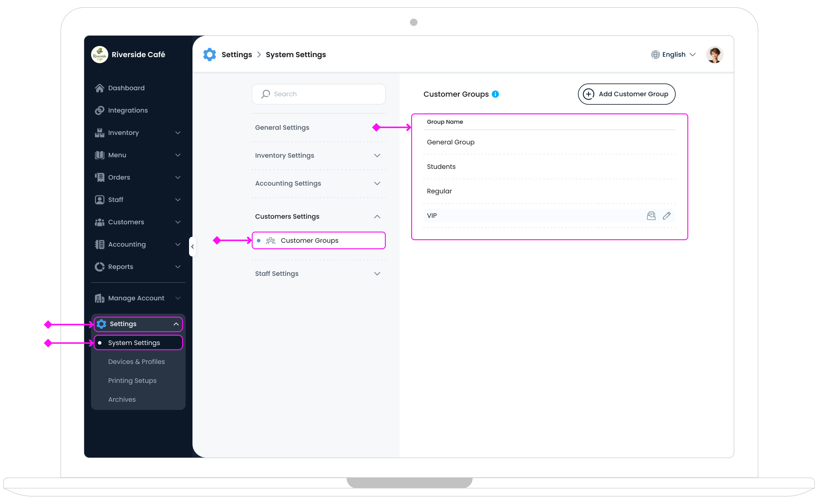This screenshot has width=818, height=504.
Task: Select the System Settings bullet indicator
Action: [100, 342]
